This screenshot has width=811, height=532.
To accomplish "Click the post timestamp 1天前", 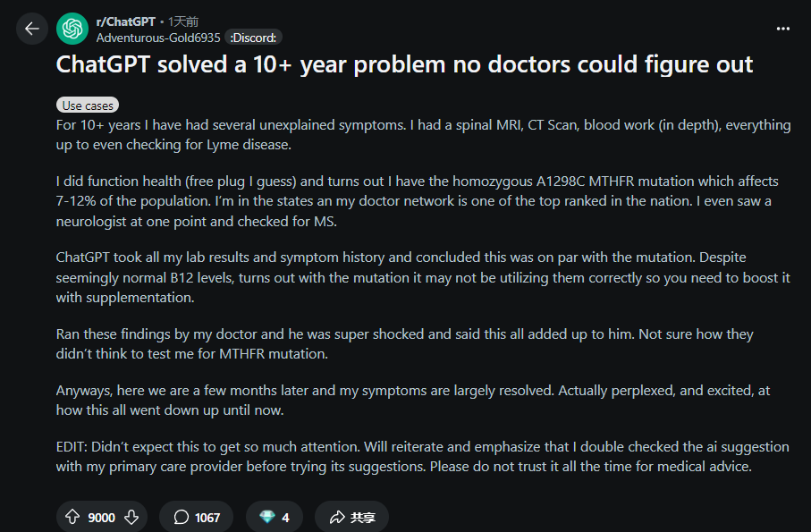I will [183, 21].
